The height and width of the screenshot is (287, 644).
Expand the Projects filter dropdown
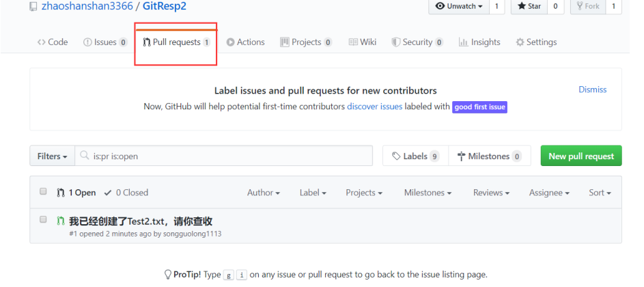(x=364, y=193)
